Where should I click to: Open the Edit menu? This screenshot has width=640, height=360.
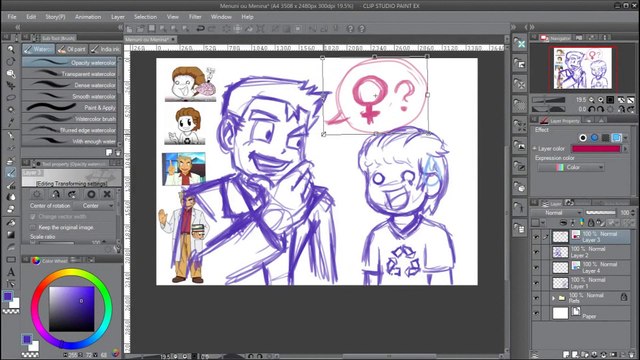click(31, 17)
